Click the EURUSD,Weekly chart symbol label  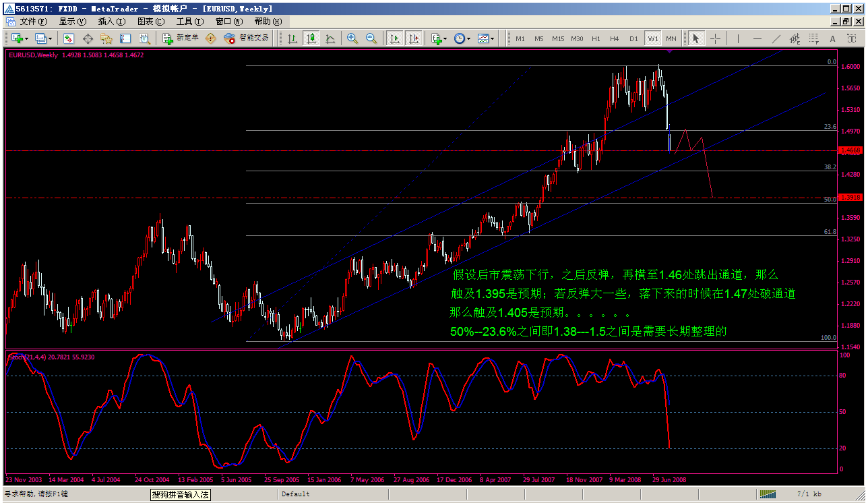click(x=33, y=55)
